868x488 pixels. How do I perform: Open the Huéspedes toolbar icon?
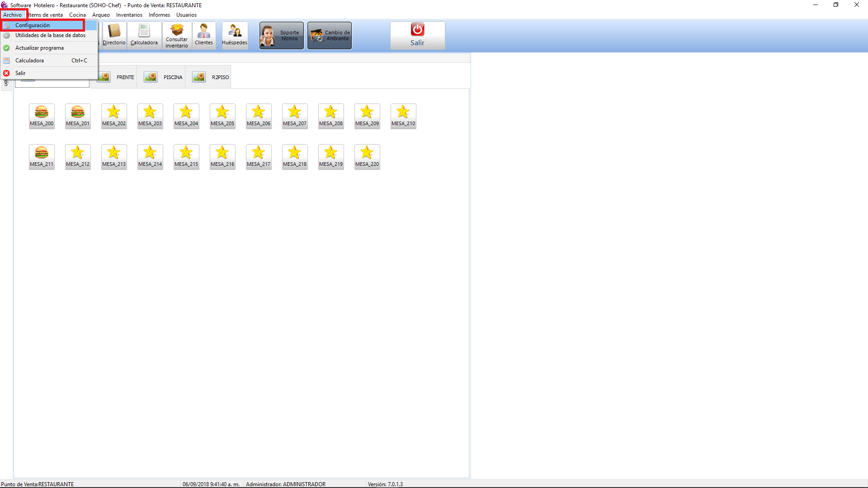[235, 35]
